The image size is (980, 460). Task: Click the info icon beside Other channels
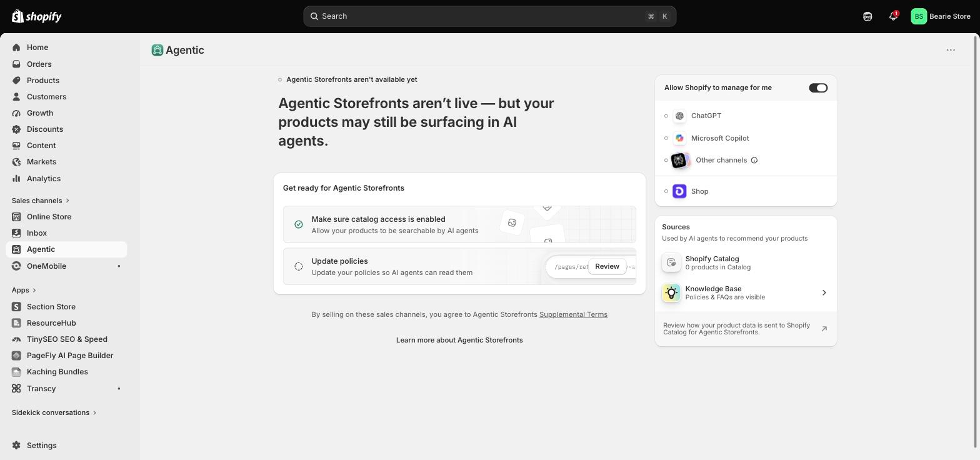click(754, 161)
